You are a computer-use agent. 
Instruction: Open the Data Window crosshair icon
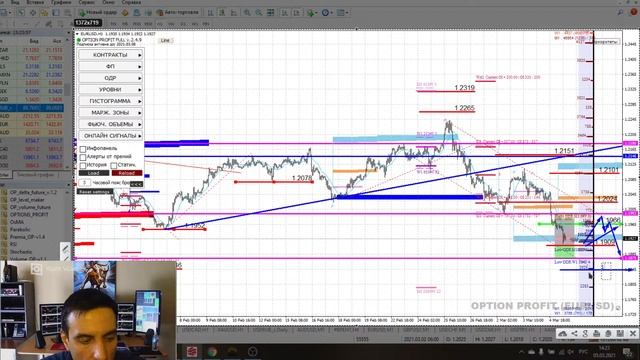33,13
